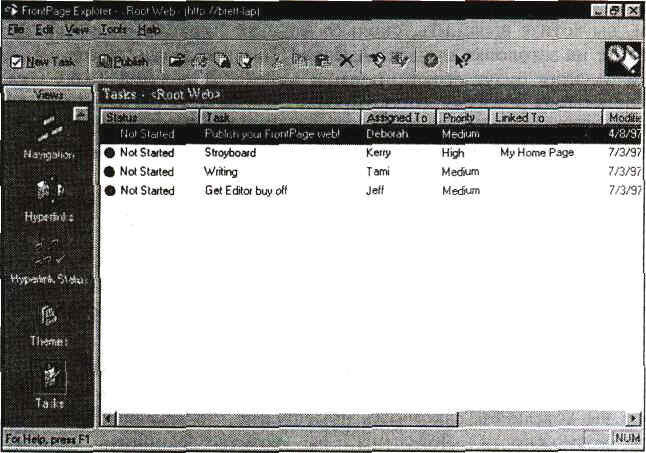Image resolution: width=646 pixels, height=453 pixels.
Task: Click the Views bar scroll-up arrow
Action: (80, 113)
